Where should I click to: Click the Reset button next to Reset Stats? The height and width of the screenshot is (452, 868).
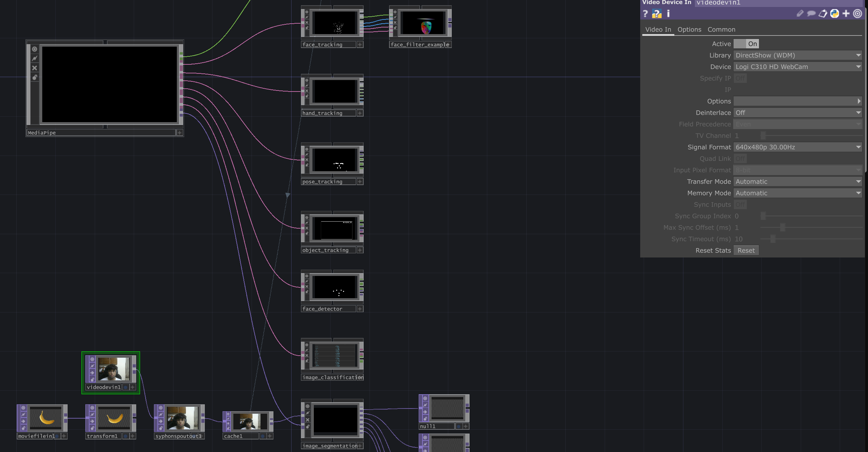tap(746, 250)
